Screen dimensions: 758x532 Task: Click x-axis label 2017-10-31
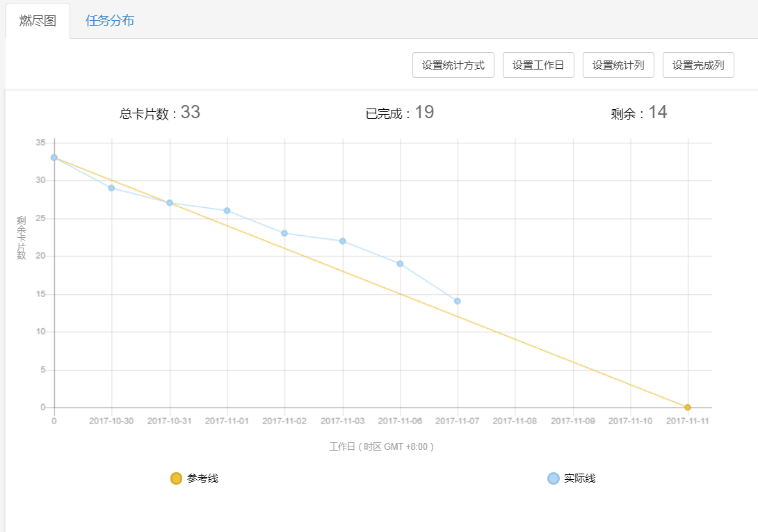169,421
